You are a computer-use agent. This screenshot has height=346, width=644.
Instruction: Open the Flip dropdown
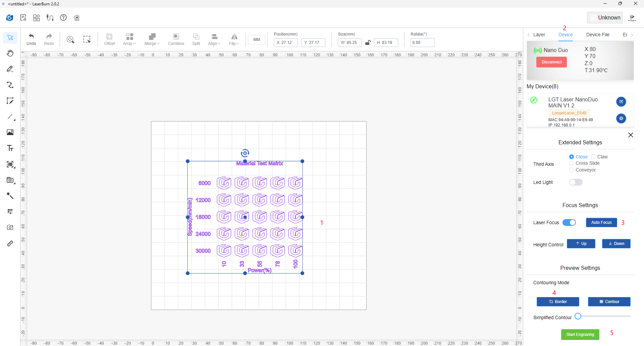coord(234,39)
